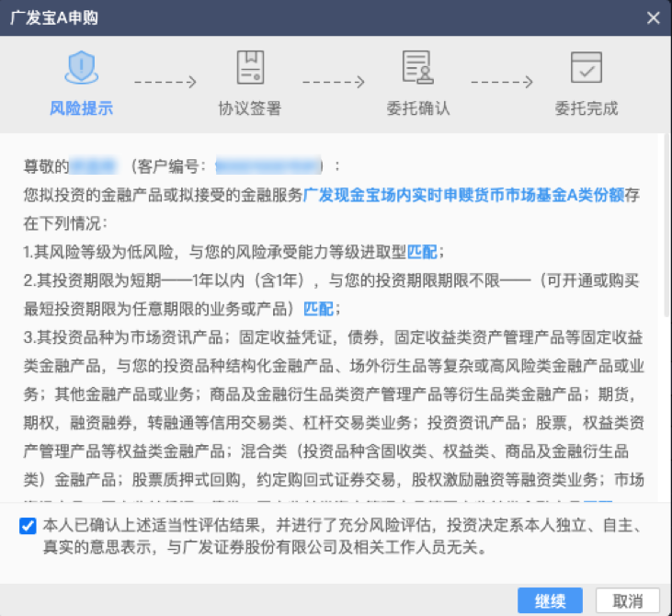This screenshot has height=616, width=672.
Task: Select the 委托确认 step label
Action: click(417, 108)
